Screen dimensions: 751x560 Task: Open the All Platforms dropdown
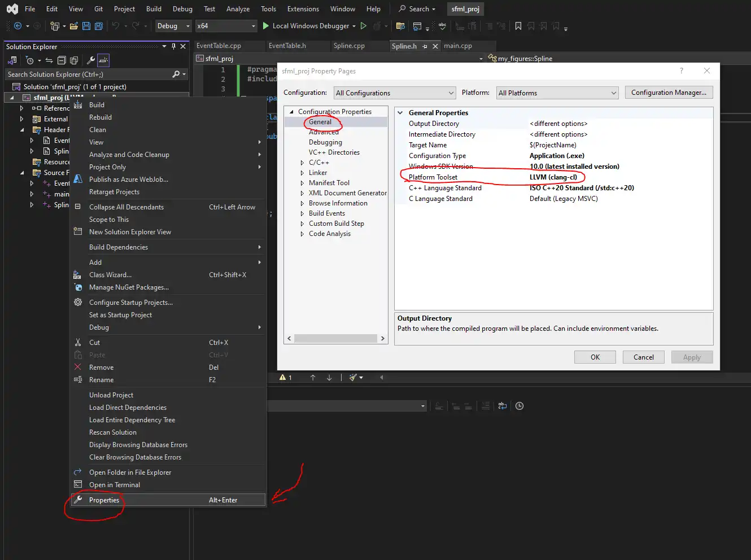pyautogui.click(x=557, y=93)
